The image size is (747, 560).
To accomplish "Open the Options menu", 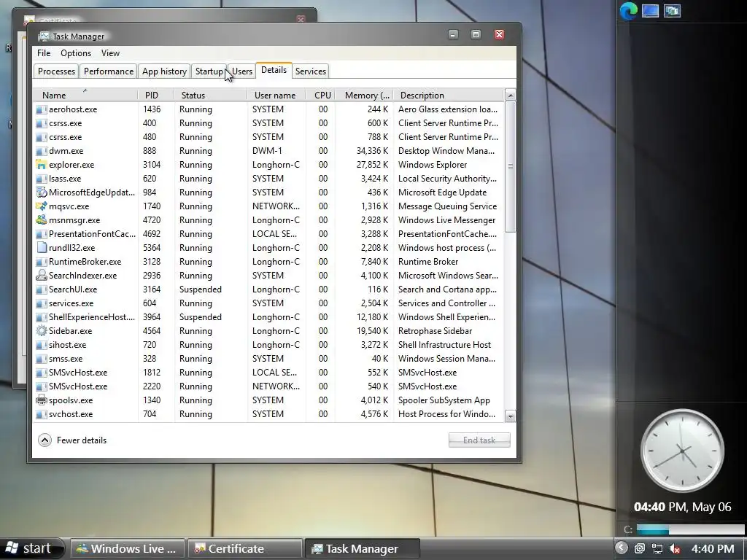I will (x=76, y=52).
